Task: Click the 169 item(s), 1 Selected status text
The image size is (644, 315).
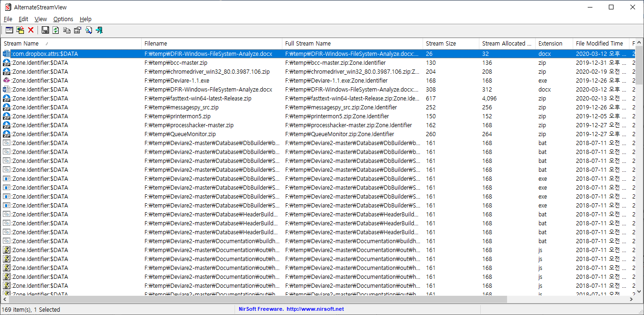Action: [x=31, y=309]
